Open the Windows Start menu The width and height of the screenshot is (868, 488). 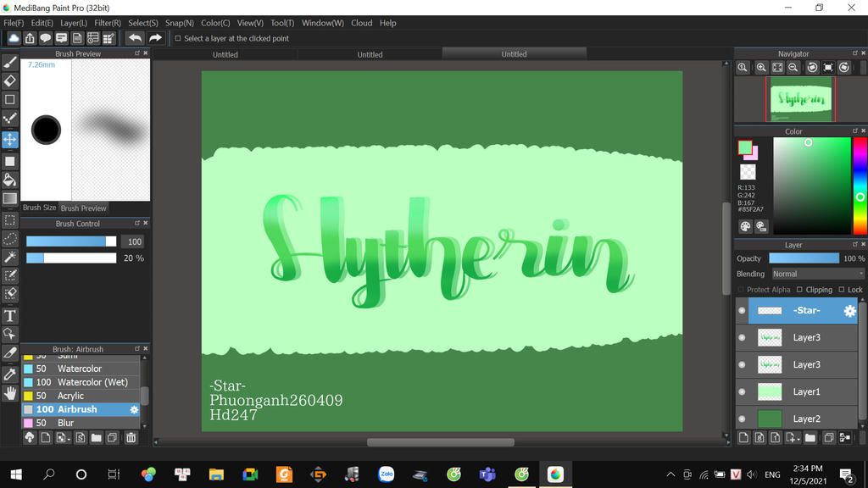[16, 474]
